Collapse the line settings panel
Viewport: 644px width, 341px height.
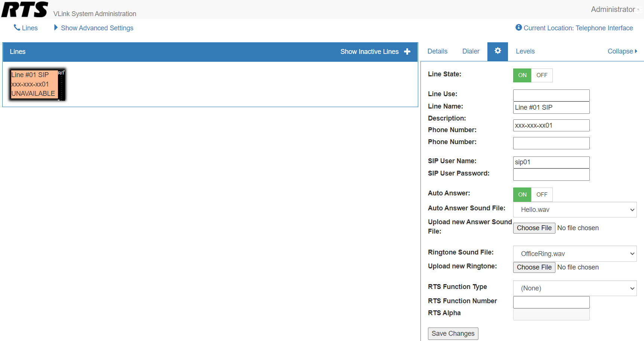[x=622, y=51]
